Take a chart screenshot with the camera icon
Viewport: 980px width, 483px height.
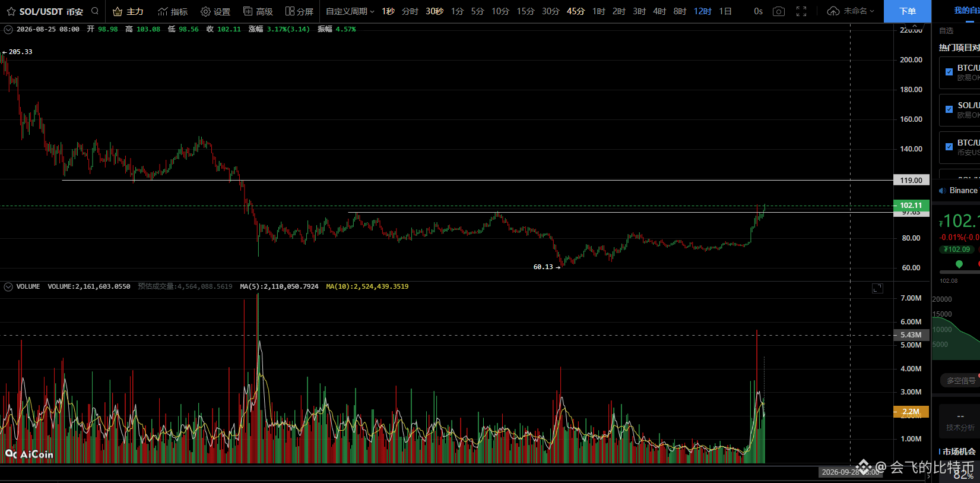779,11
